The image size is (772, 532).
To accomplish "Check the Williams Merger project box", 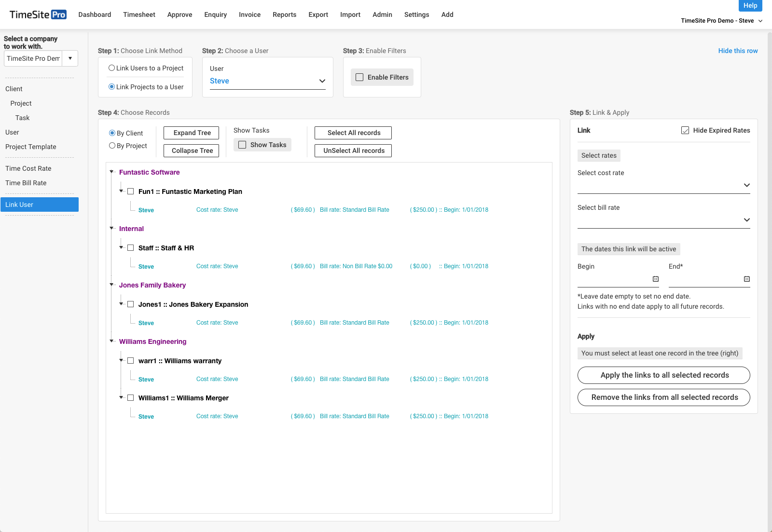I will tap(130, 398).
